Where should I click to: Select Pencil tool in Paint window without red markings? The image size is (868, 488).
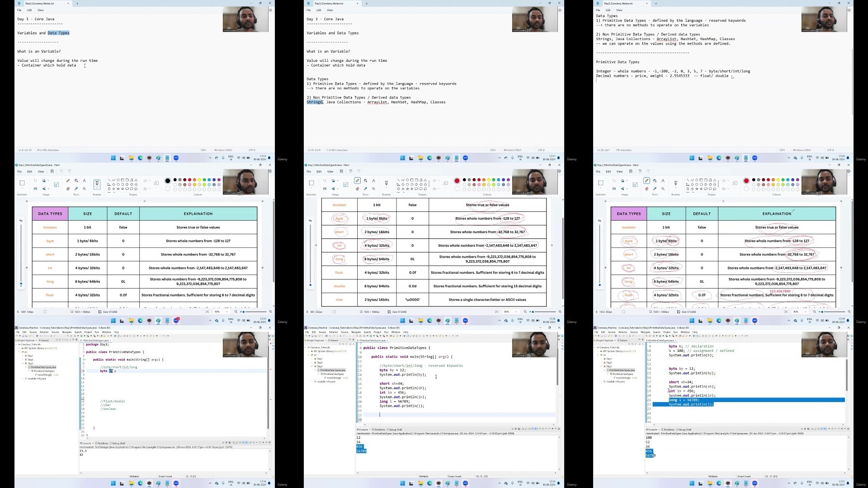(68, 181)
